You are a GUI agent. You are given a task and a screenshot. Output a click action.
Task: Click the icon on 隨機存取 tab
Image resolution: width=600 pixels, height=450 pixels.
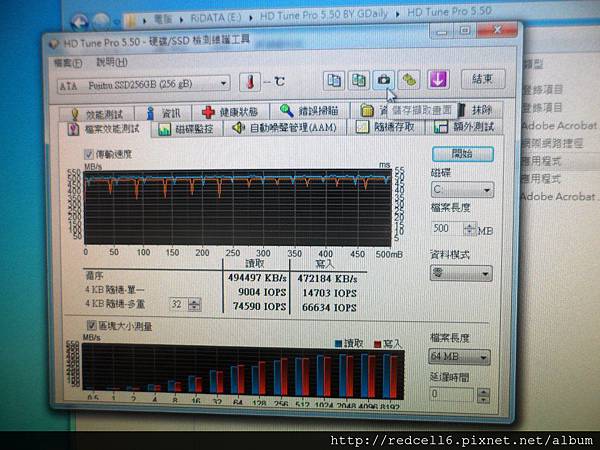click(362, 127)
